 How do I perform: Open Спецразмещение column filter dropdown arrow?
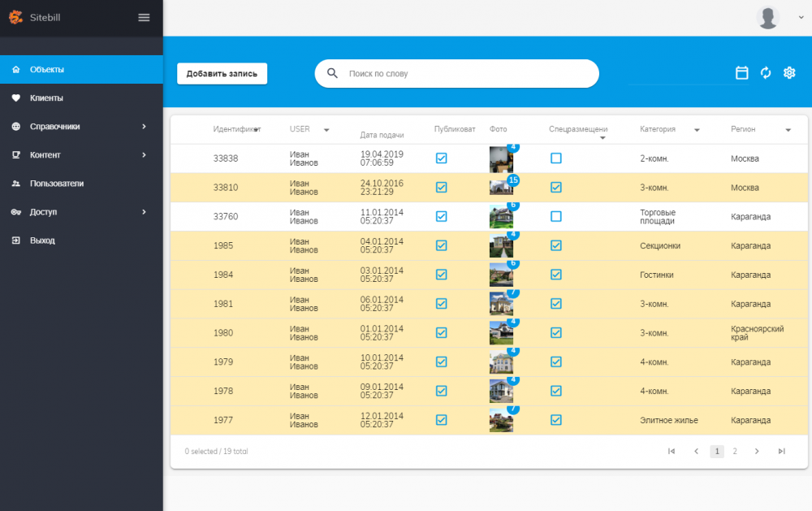coord(603,138)
